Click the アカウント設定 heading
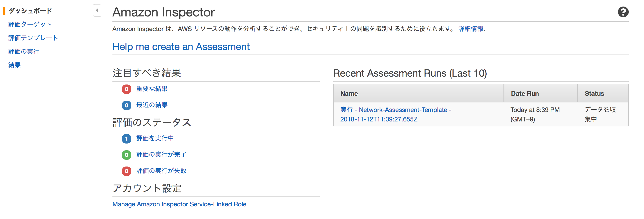The width and height of the screenshot is (644, 219). pos(147,188)
